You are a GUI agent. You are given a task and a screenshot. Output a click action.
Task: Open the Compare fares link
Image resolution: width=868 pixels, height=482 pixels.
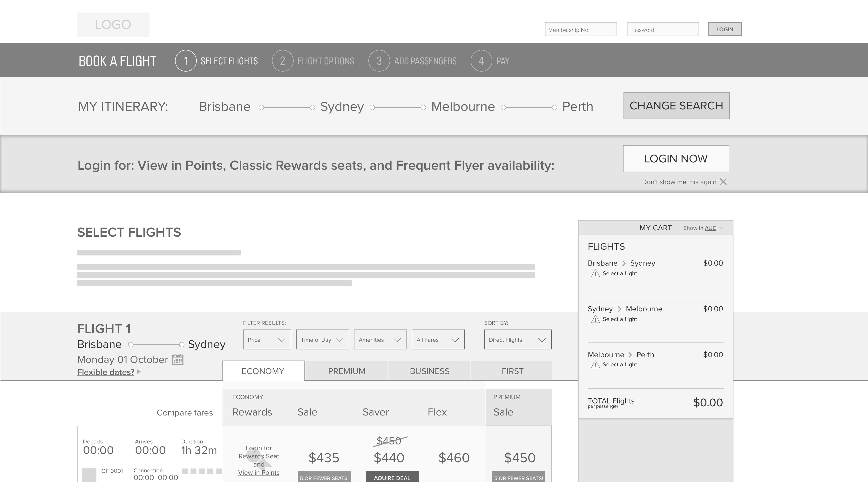(185, 413)
